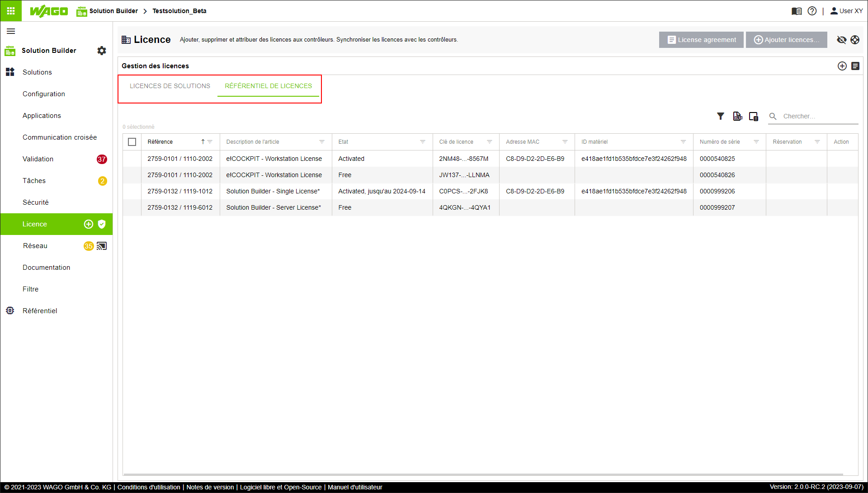Open the list panel icon in Gestion des licences
The image size is (868, 493).
[855, 66]
